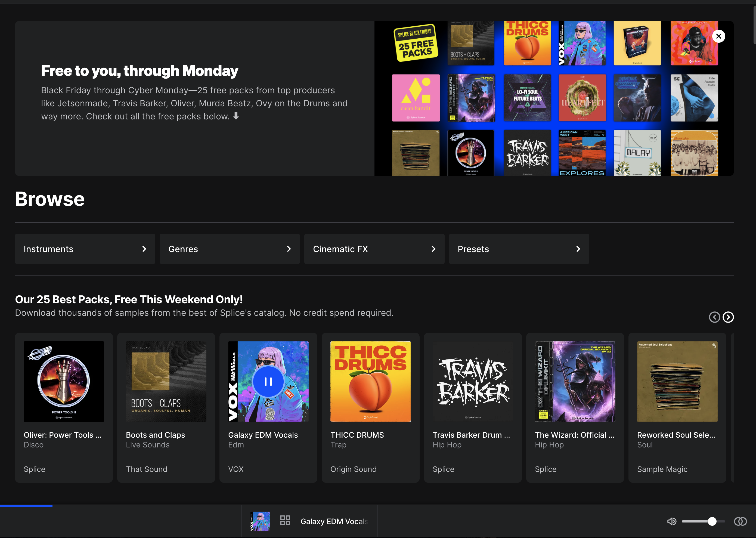Open the small Galaxy cover in bottom player
Image resolution: width=756 pixels, height=538 pixels.
coord(260,521)
